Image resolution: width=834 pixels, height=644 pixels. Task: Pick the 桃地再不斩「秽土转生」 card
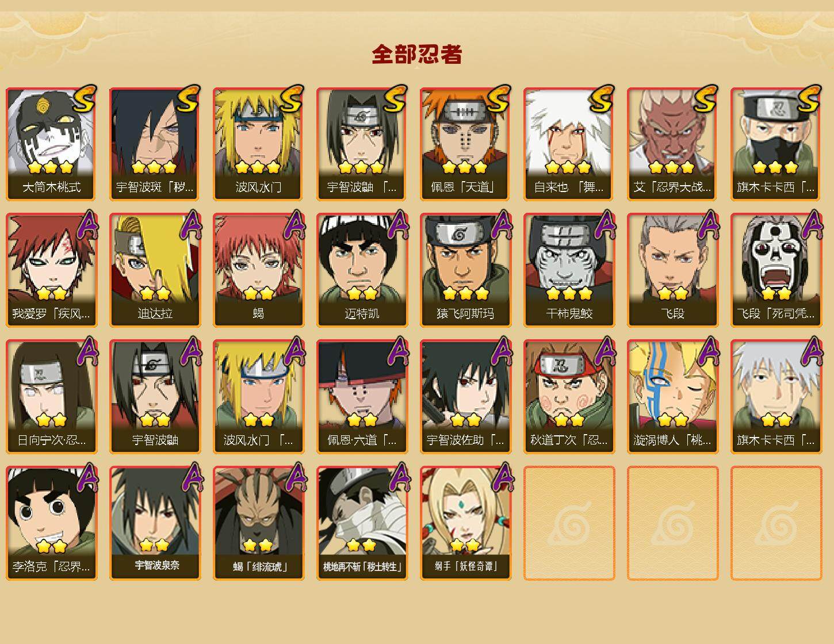(x=362, y=523)
